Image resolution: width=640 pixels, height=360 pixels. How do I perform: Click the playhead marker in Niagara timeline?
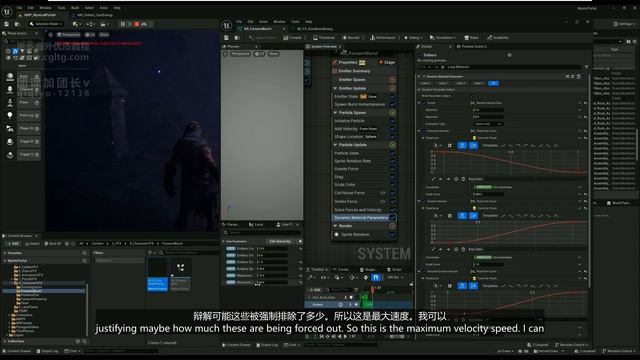tap(372, 289)
